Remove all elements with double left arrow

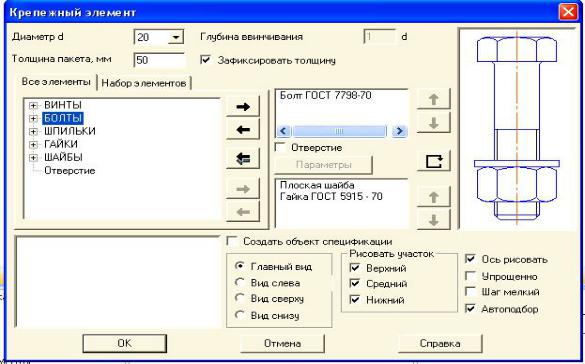pyautogui.click(x=243, y=159)
